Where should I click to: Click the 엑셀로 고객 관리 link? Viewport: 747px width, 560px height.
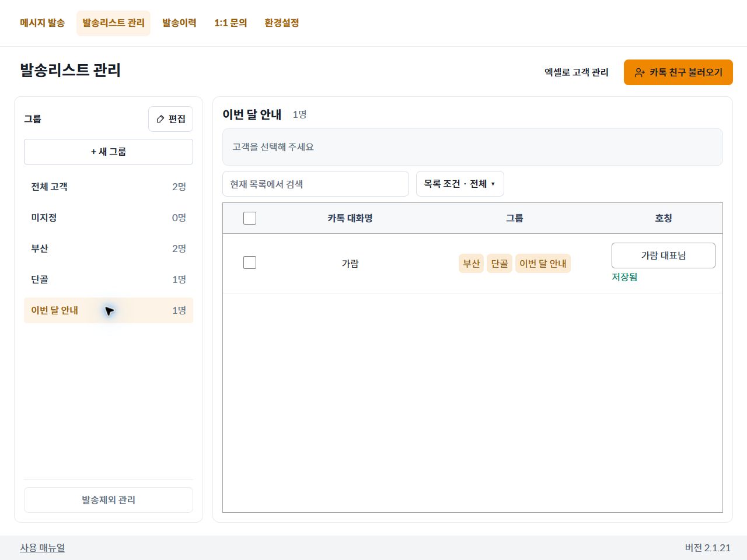pyautogui.click(x=577, y=72)
